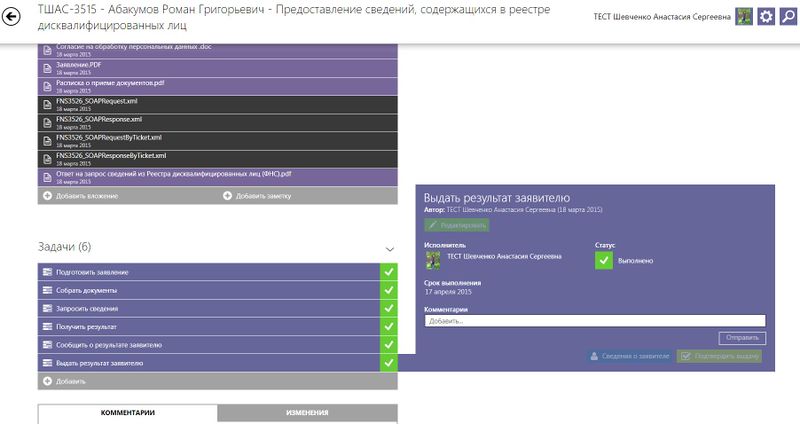
Task: Click task icon of Получить результат
Action: coord(47,327)
